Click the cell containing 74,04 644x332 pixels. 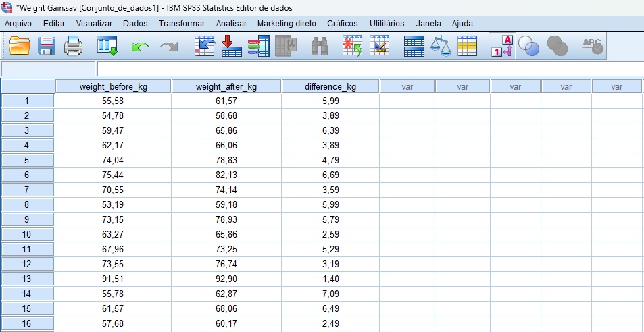pos(113,160)
